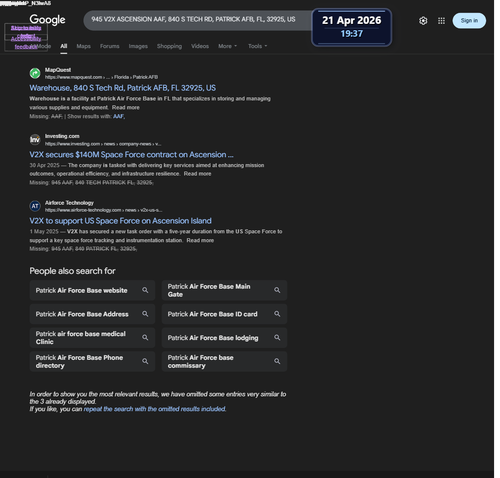Click the MapQuest URL breadcrumb

[x=101, y=77]
